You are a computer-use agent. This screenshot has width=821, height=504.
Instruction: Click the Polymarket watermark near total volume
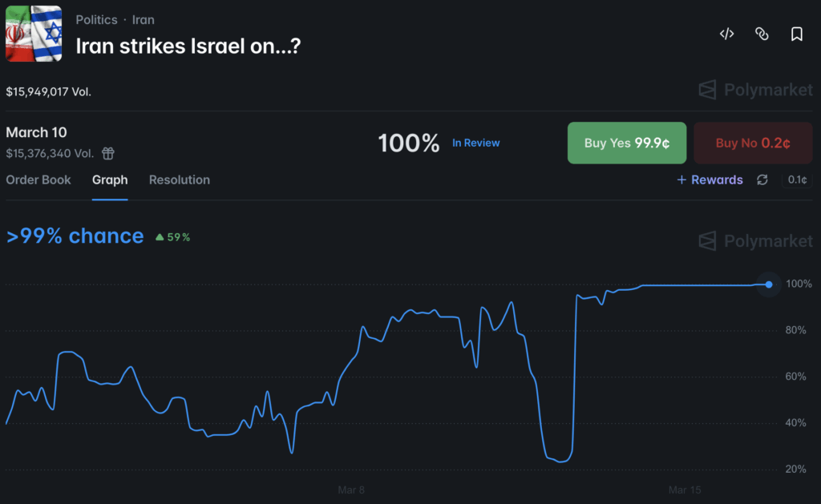(x=754, y=90)
